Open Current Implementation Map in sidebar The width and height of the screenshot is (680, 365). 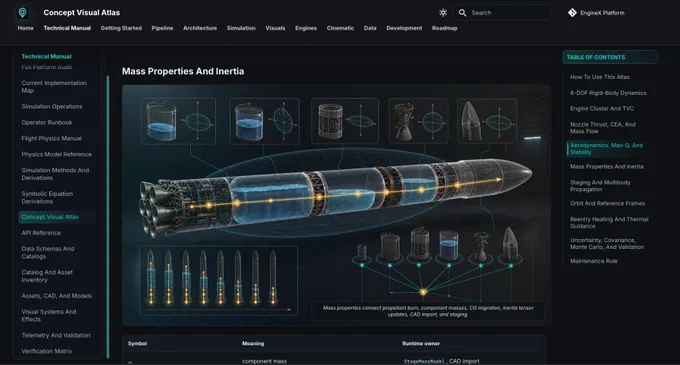tap(54, 87)
